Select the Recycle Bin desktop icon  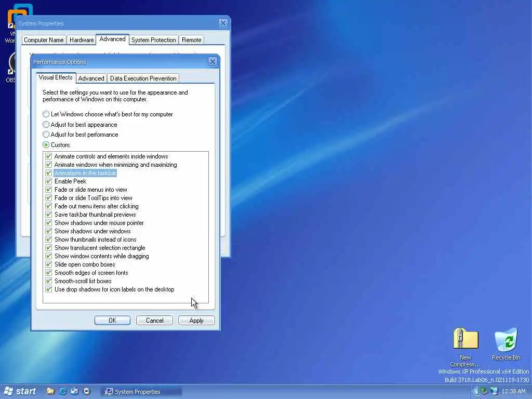point(506,344)
